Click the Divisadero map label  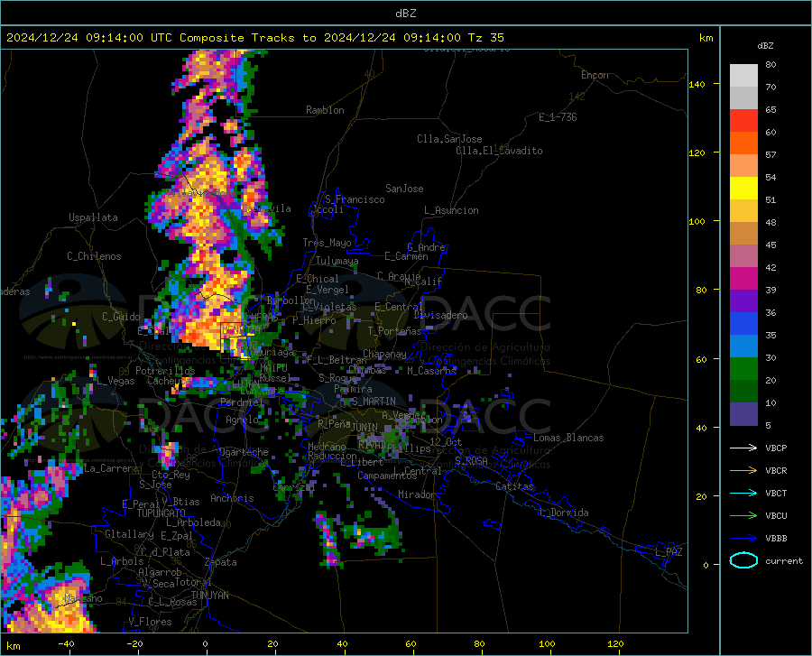pos(440,315)
